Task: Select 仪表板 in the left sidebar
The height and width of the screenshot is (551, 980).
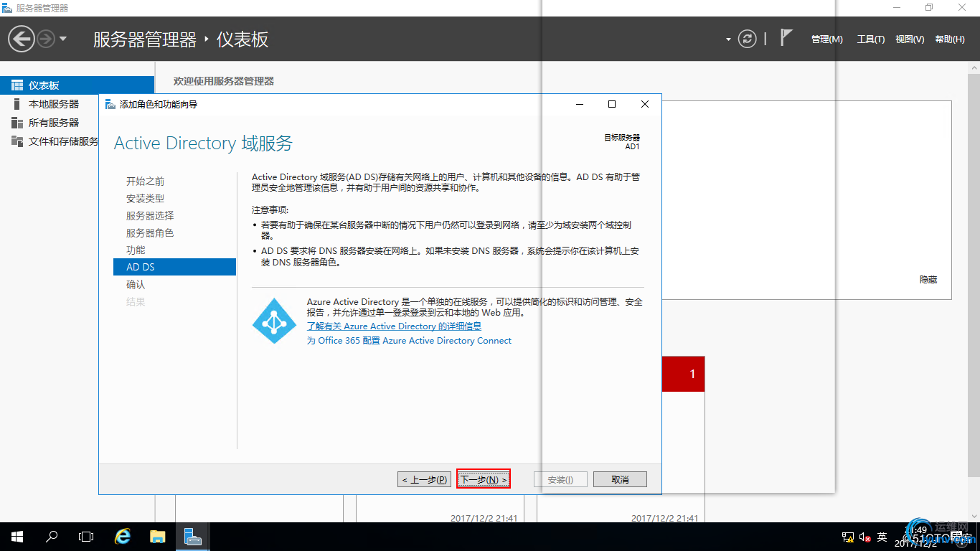Action: point(77,85)
